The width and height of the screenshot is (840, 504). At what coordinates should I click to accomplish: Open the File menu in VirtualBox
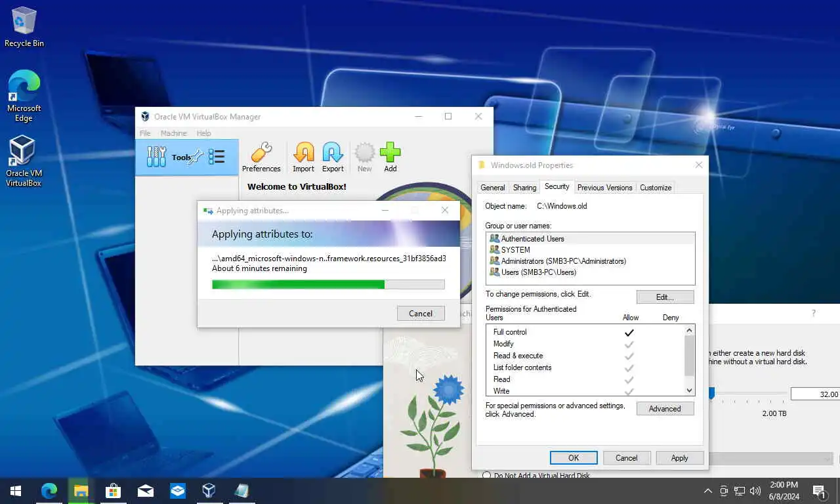coord(145,133)
